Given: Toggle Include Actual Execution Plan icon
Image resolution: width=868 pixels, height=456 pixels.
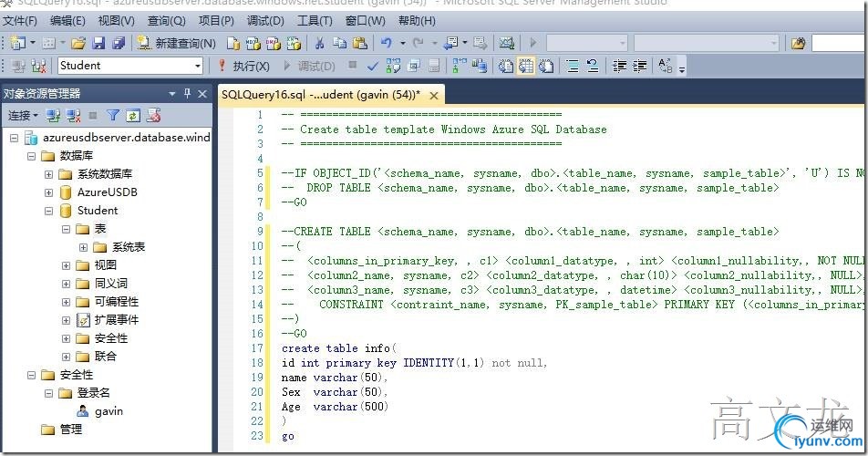Looking at the screenshot, I should click(459, 67).
